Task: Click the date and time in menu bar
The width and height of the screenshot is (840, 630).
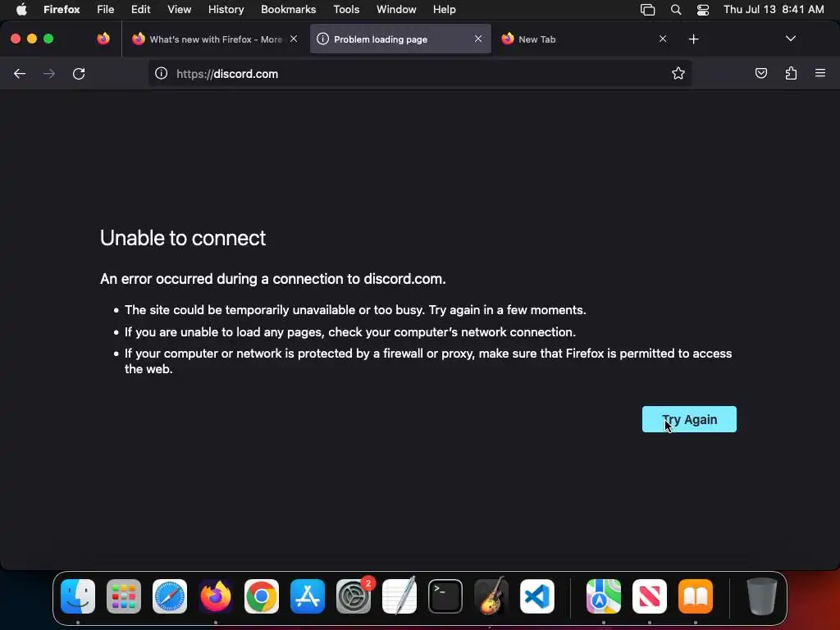Action: point(774,10)
